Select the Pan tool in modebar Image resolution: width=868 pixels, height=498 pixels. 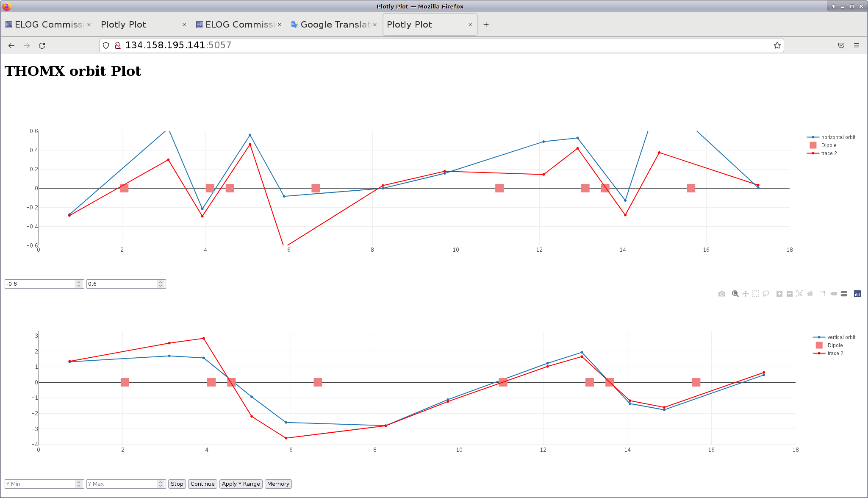(746, 294)
